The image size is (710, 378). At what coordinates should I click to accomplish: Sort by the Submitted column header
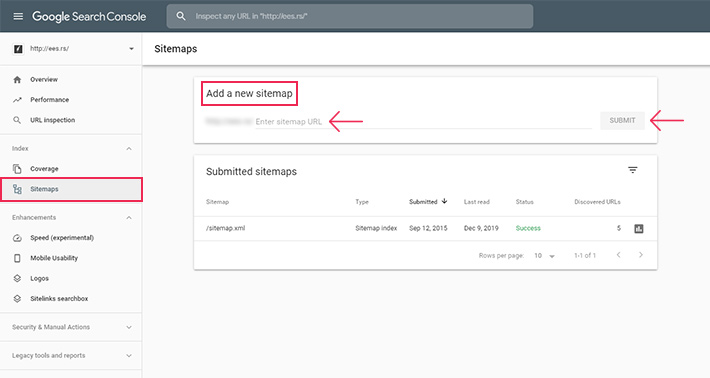coord(423,202)
